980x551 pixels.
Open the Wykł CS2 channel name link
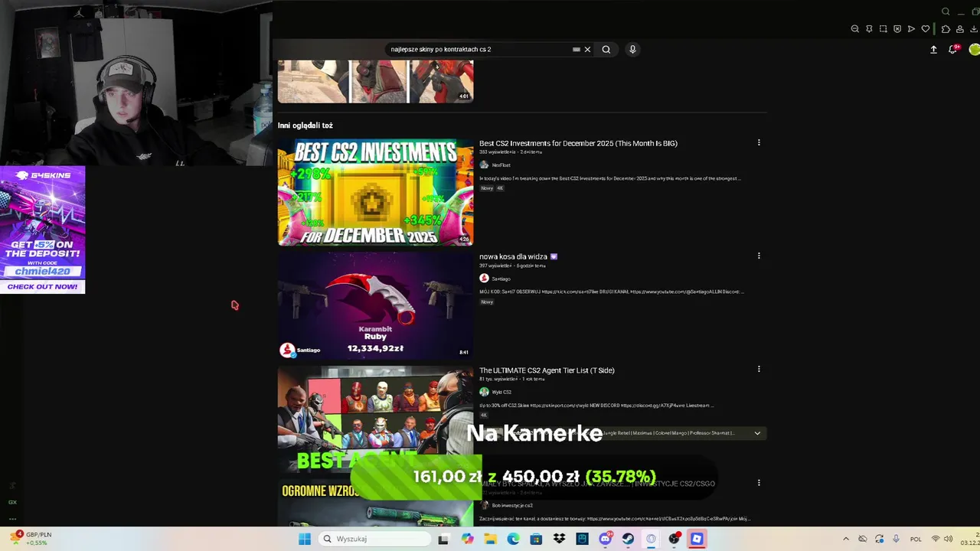501,392
